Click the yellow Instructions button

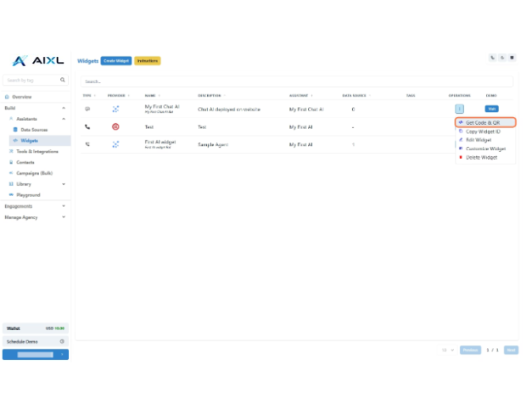coord(147,61)
